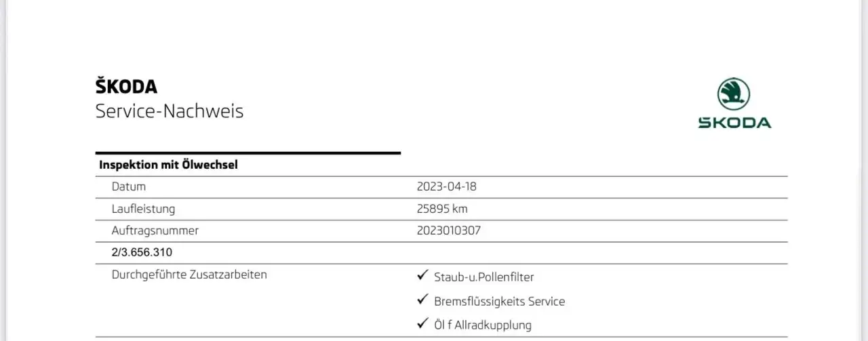Click the checkmark beside Bremsflüssigkeits Service
Screen dimensions: 868x341
point(422,300)
